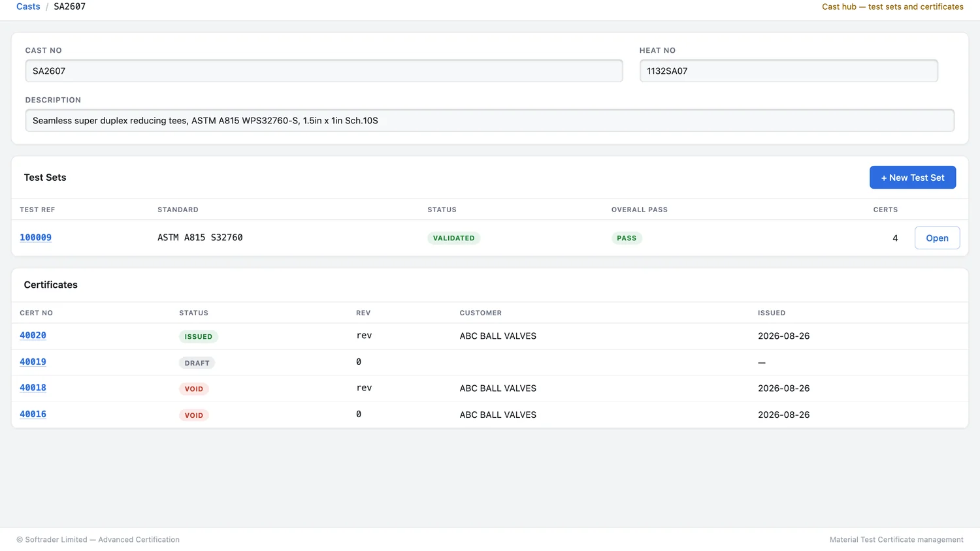The width and height of the screenshot is (980, 551).
Task: Select the CUSTOMER column header
Action: click(480, 313)
